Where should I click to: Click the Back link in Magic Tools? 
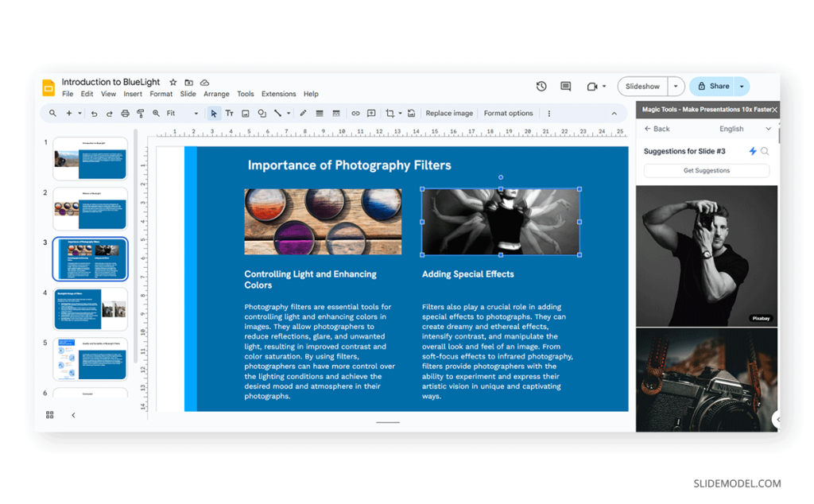pyautogui.click(x=657, y=129)
